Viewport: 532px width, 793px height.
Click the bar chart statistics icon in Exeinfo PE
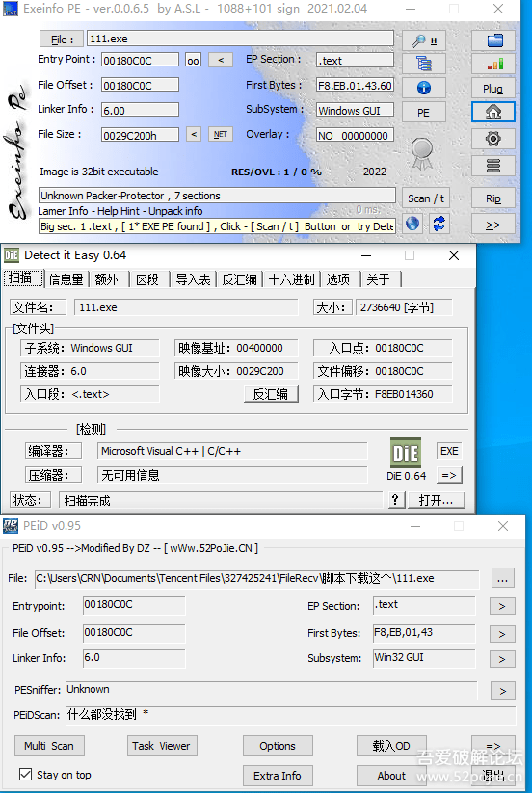(x=493, y=64)
